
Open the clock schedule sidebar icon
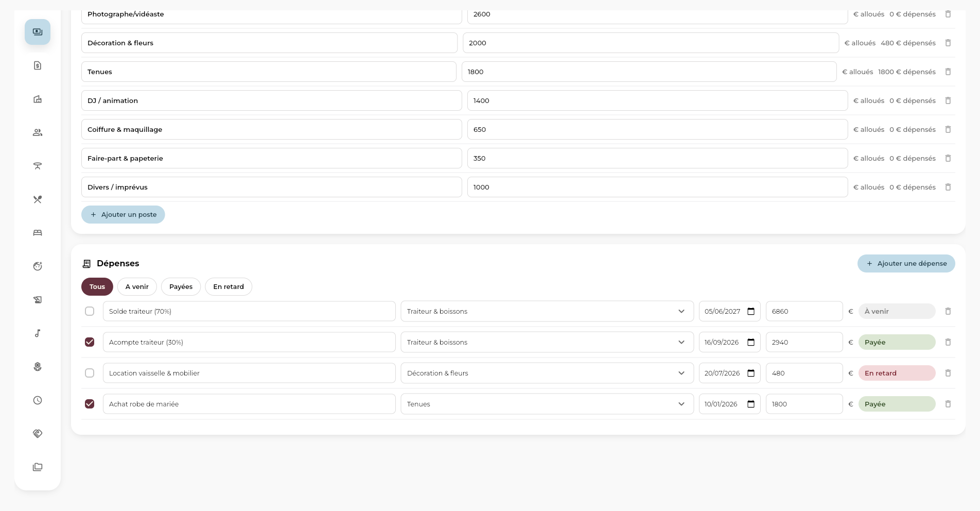click(38, 400)
